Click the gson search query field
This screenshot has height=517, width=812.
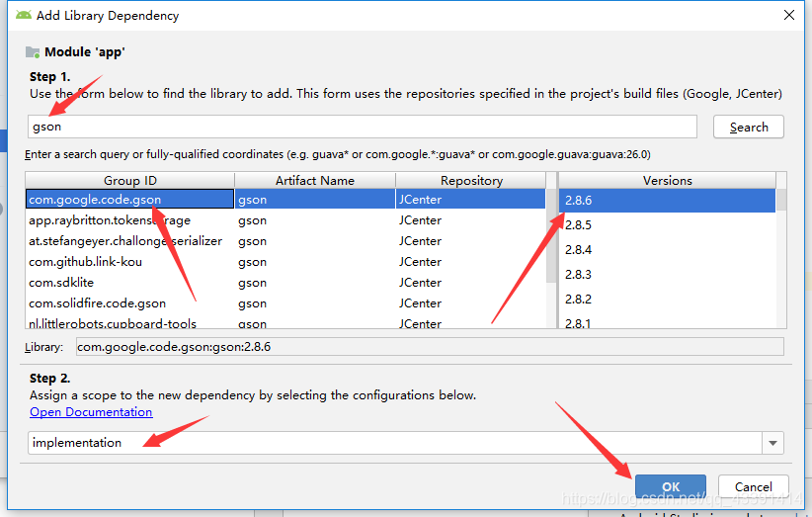point(362,127)
